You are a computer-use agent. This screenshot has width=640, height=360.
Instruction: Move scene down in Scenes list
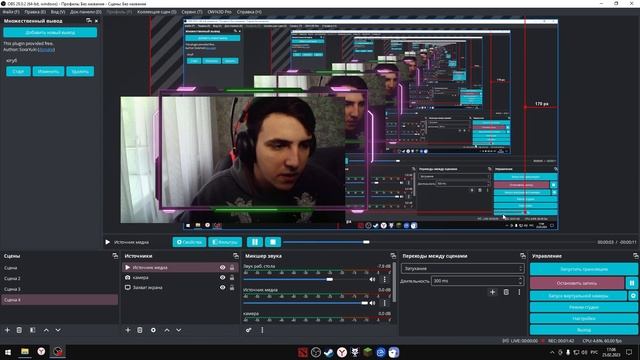click(58, 330)
